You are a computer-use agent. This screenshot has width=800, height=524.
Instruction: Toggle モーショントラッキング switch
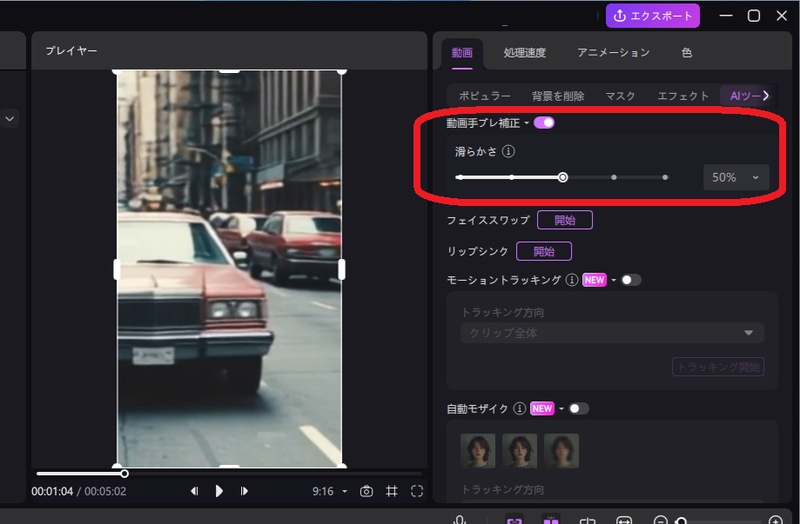point(631,280)
